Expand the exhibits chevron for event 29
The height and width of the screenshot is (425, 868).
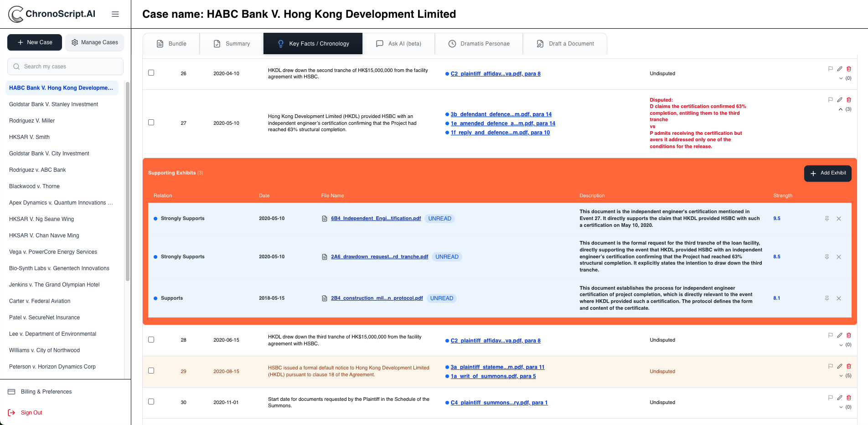[x=841, y=376]
